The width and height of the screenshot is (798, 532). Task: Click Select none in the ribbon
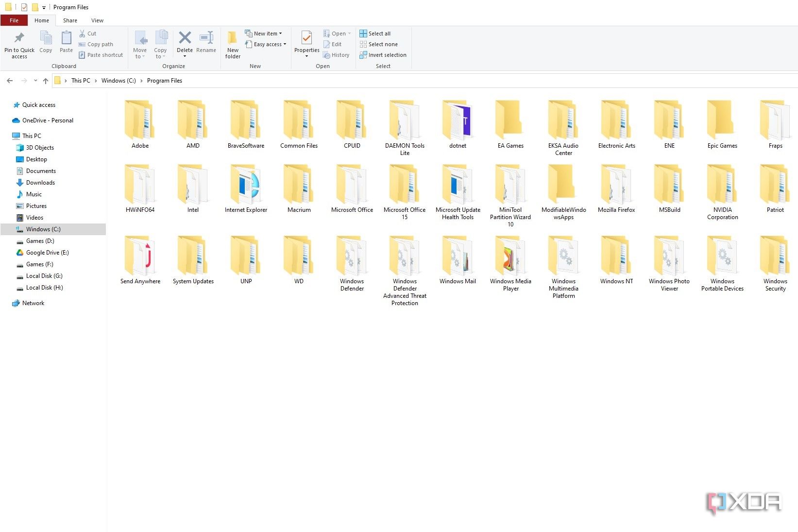[379, 44]
